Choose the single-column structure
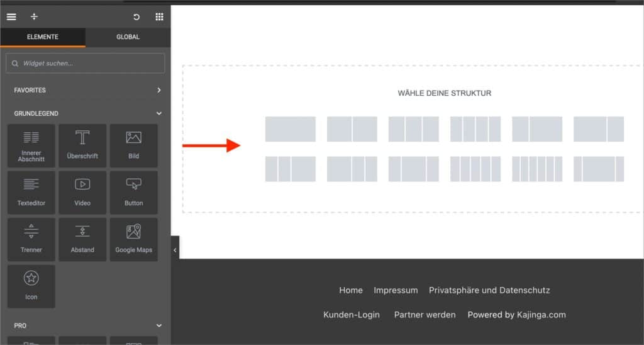 coord(291,129)
